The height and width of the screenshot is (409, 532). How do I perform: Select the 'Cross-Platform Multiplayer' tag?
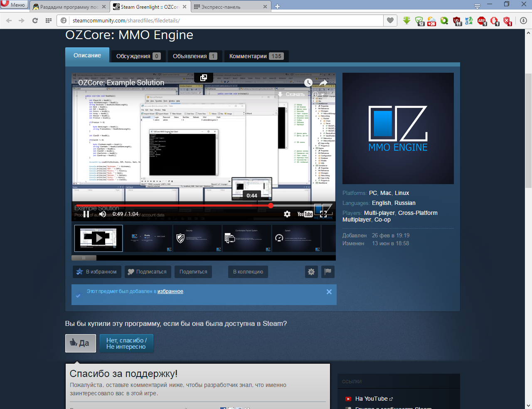tap(390, 216)
